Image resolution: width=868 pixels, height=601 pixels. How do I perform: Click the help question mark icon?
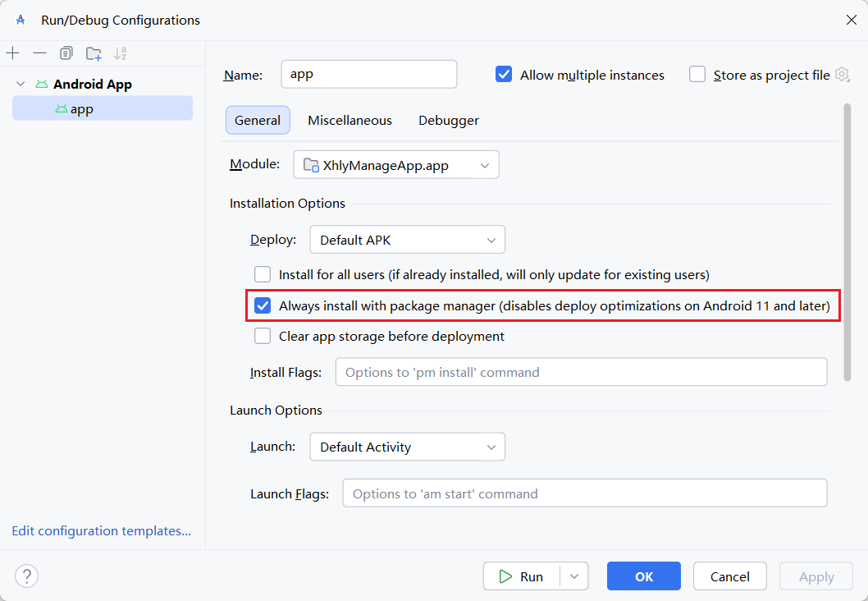click(x=26, y=576)
